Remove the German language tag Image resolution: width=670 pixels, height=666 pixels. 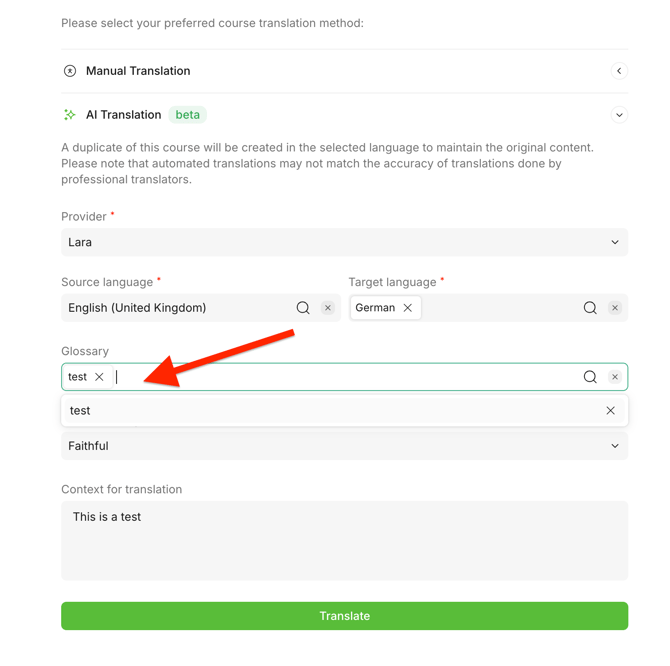(408, 308)
